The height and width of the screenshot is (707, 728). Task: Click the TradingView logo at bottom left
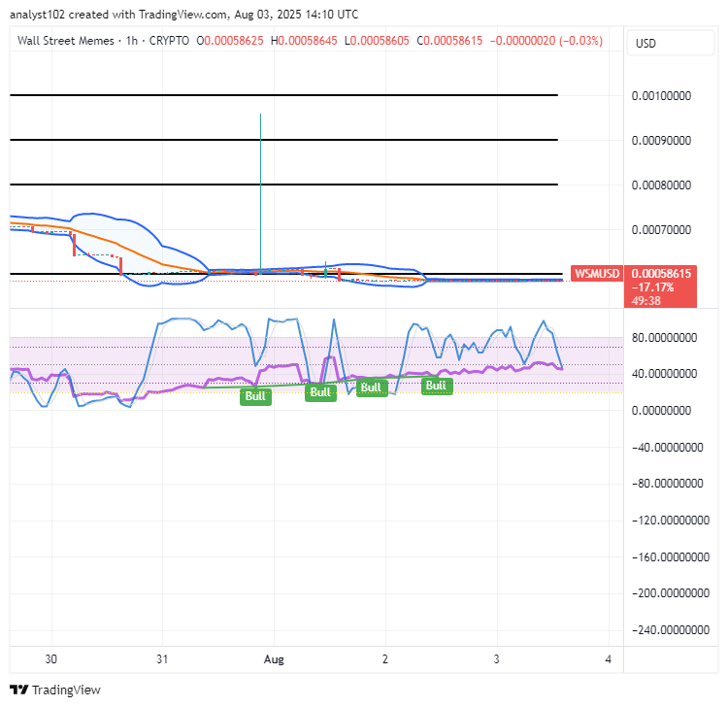pos(54,690)
